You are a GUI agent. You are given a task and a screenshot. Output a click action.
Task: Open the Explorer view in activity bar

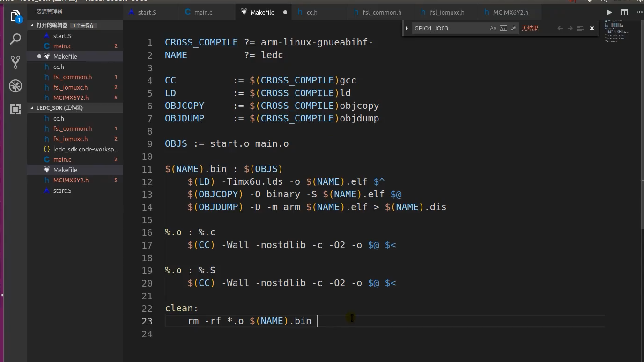click(15, 17)
